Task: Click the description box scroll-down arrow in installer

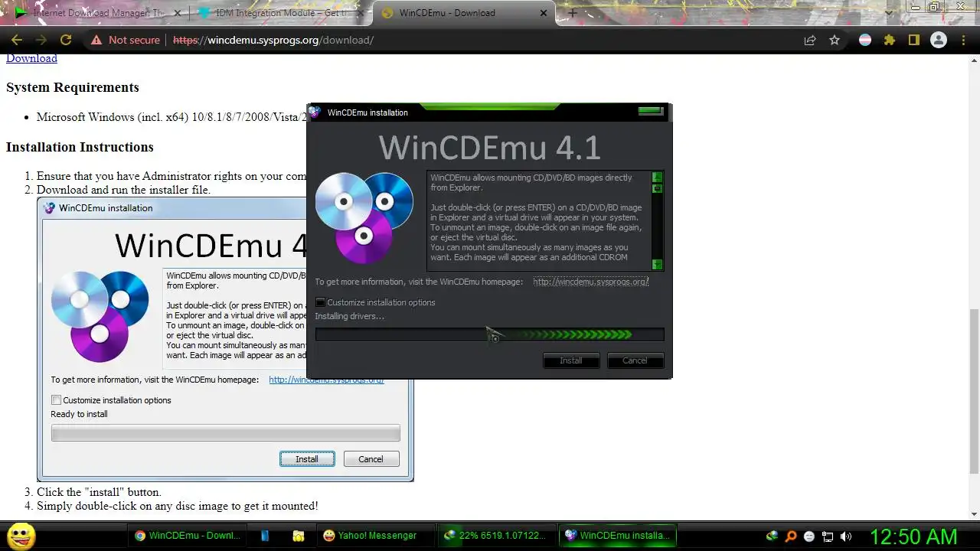Action: coord(657,265)
